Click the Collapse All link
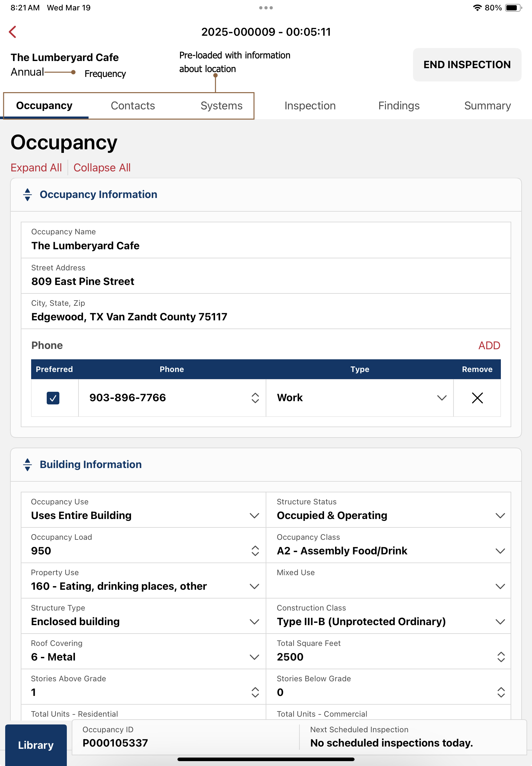532x766 pixels. (102, 167)
